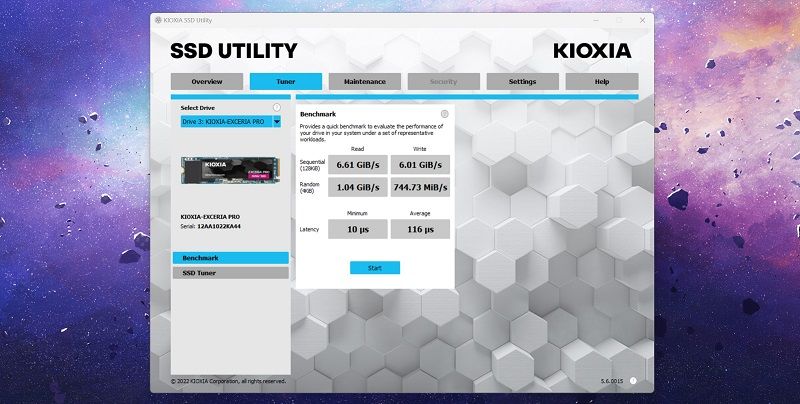Click the greyed-out Security tab
This screenshot has width=800, height=404.
click(x=443, y=82)
